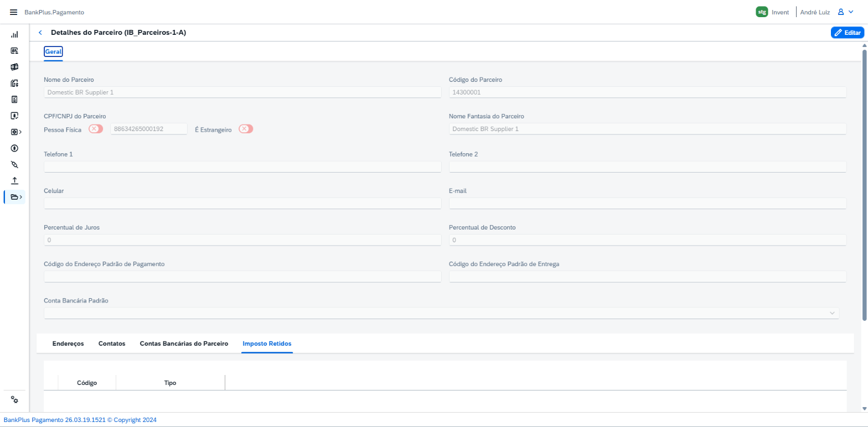This screenshot has width=868, height=427.
Task: Open settings gears at sidebar bottom
Action: tap(15, 400)
